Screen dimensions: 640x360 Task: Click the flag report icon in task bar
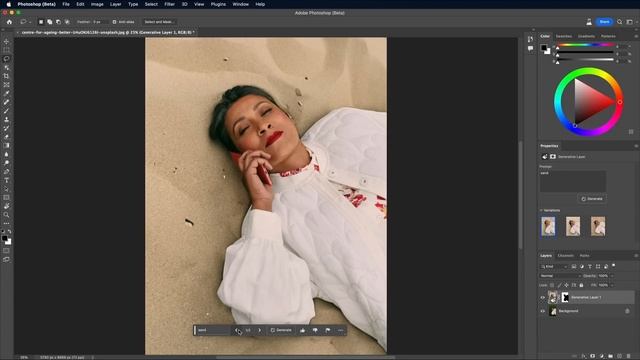(x=328, y=330)
